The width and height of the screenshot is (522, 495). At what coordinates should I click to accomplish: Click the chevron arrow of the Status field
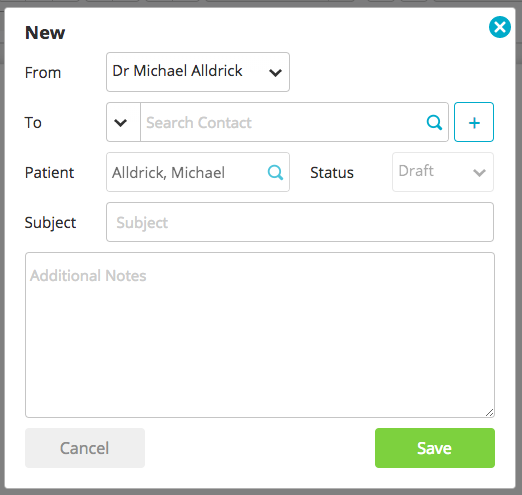click(479, 172)
